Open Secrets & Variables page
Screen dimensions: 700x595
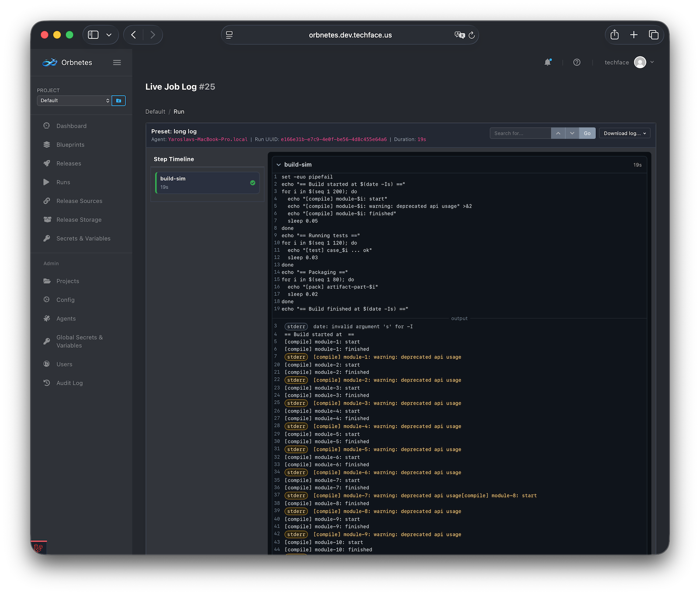(83, 239)
